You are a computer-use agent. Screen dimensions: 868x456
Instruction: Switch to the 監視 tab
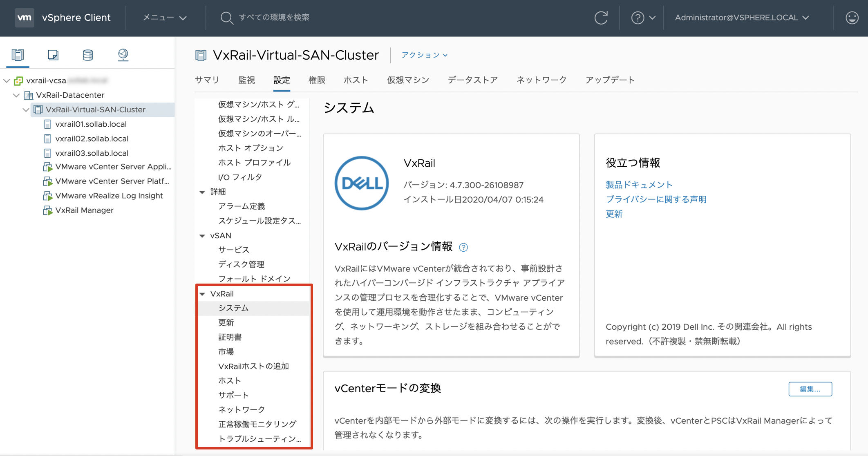pos(247,80)
